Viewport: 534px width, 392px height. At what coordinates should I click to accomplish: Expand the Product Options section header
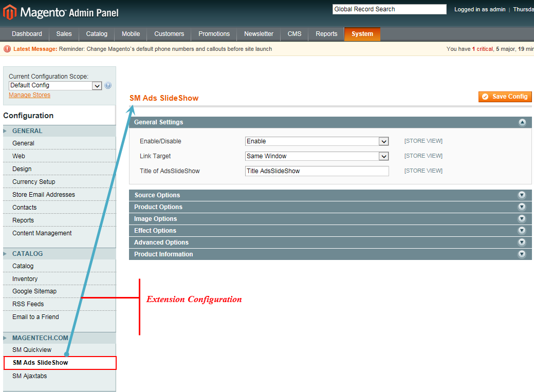330,207
